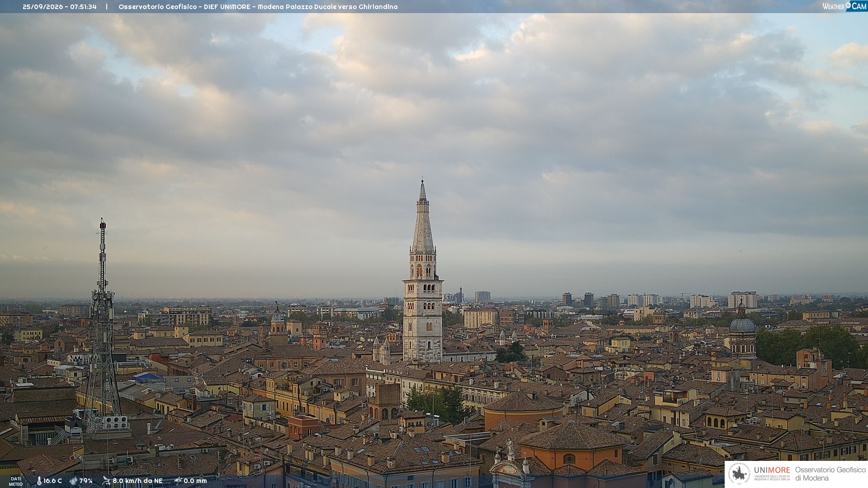Click the Osservatorio Geofisico di Modena logo text
Viewport: 868px width, 488px height.
pyautogui.click(x=830, y=474)
